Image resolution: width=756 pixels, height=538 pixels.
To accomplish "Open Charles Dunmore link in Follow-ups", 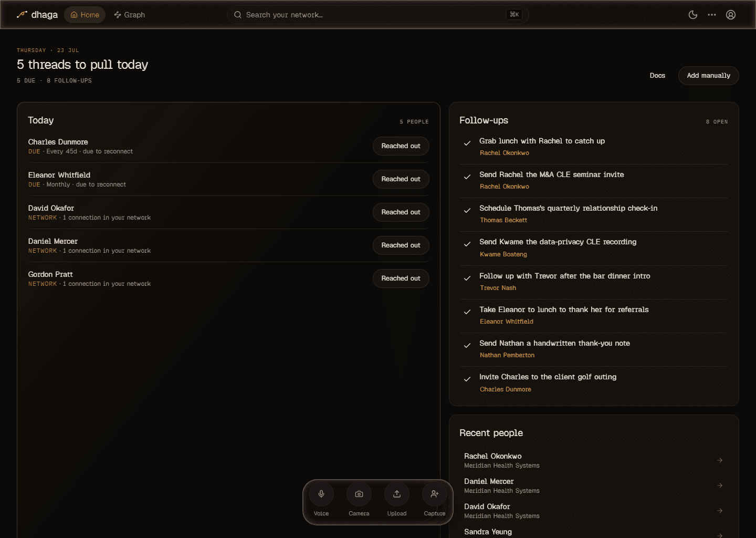I will [506, 389].
